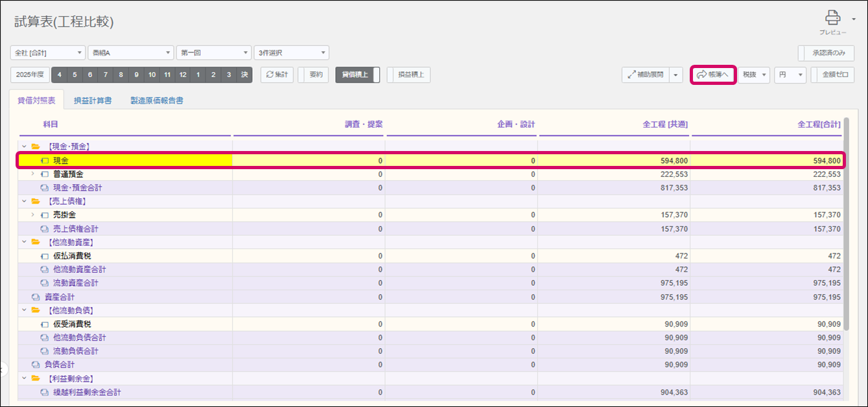Click the vertical scrollbar of the table
The width and height of the screenshot is (868, 407).
pyautogui.click(x=845, y=227)
